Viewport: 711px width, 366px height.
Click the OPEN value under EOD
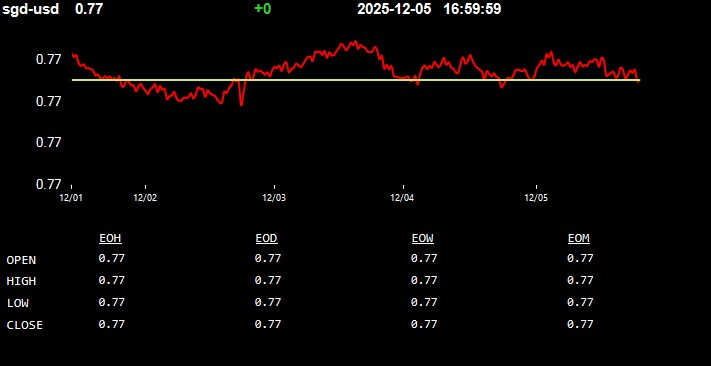pos(268,258)
